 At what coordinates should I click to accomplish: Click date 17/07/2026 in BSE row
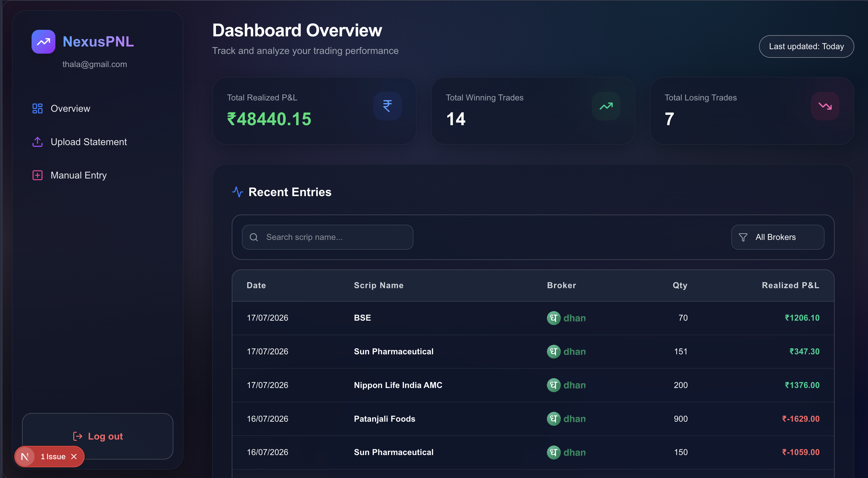tap(267, 318)
